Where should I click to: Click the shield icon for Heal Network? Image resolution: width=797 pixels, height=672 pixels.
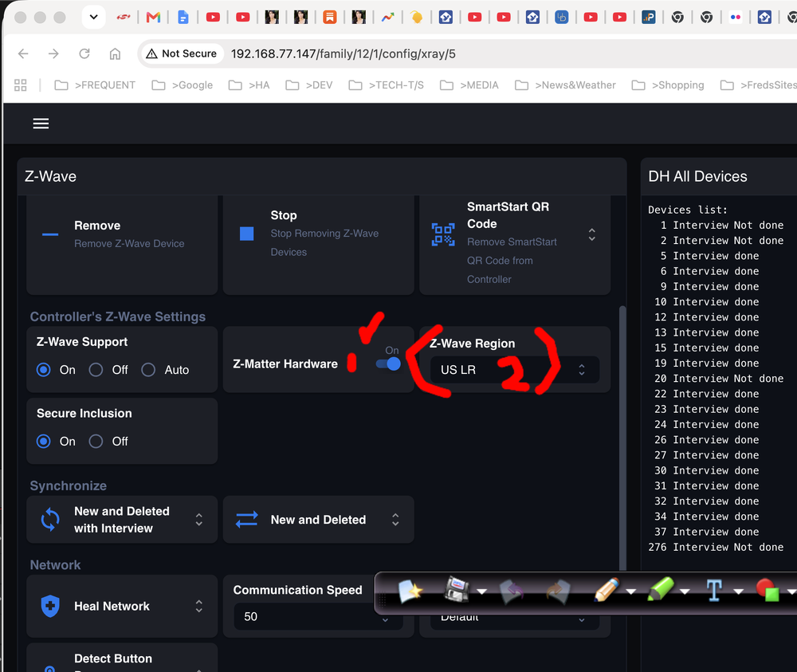(x=49, y=606)
